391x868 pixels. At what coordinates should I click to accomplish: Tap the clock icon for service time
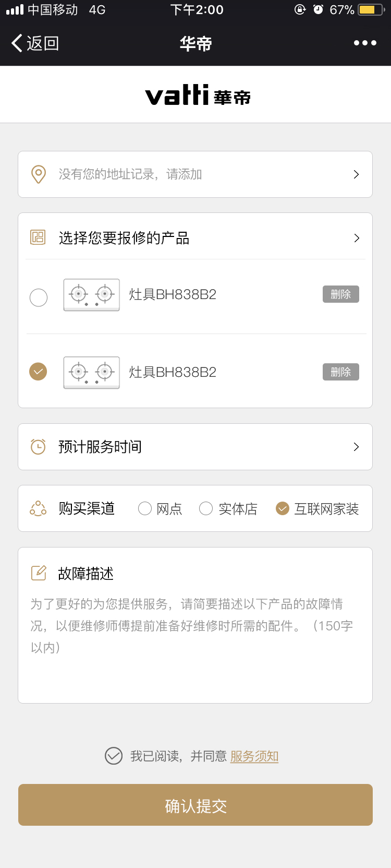pos(38,447)
